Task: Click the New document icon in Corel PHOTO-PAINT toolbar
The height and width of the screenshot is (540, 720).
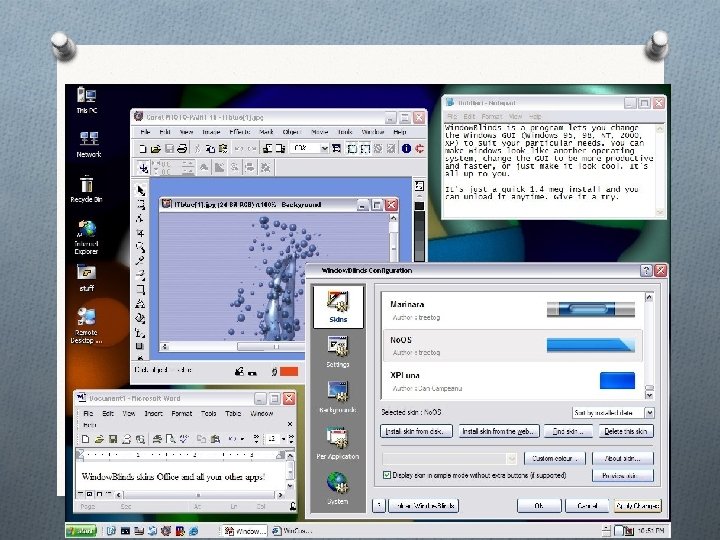Action: (142, 149)
